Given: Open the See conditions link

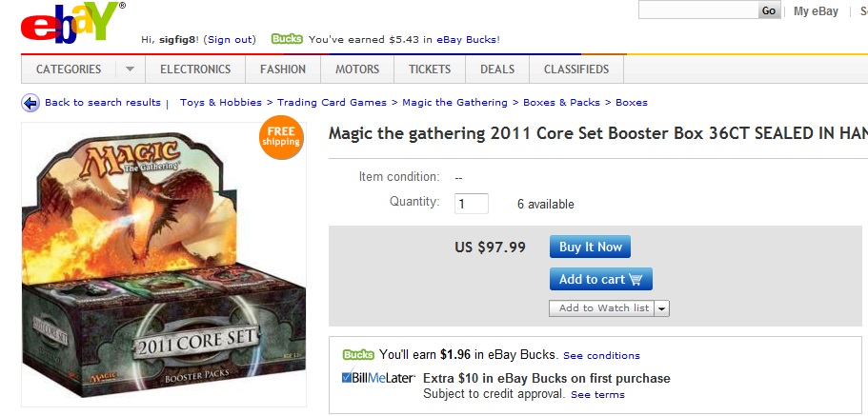Looking at the screenshot, I should 601,356.
